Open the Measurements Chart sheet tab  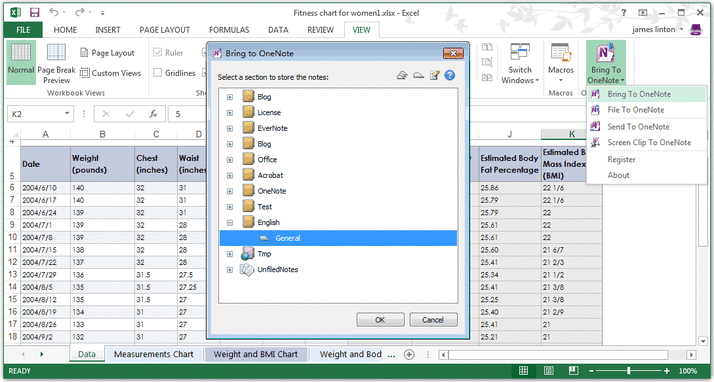coord(153,354)
